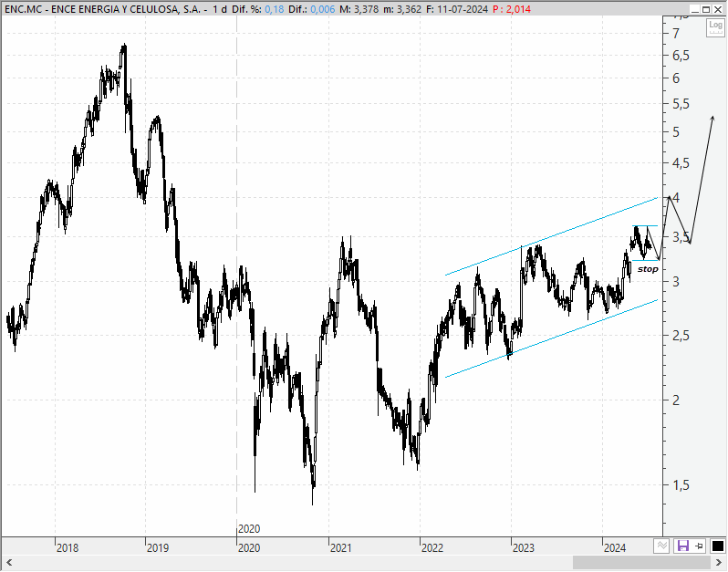Toggle the Log scale button
Viewport: 728px width, 572px height.
pos(715,27)
